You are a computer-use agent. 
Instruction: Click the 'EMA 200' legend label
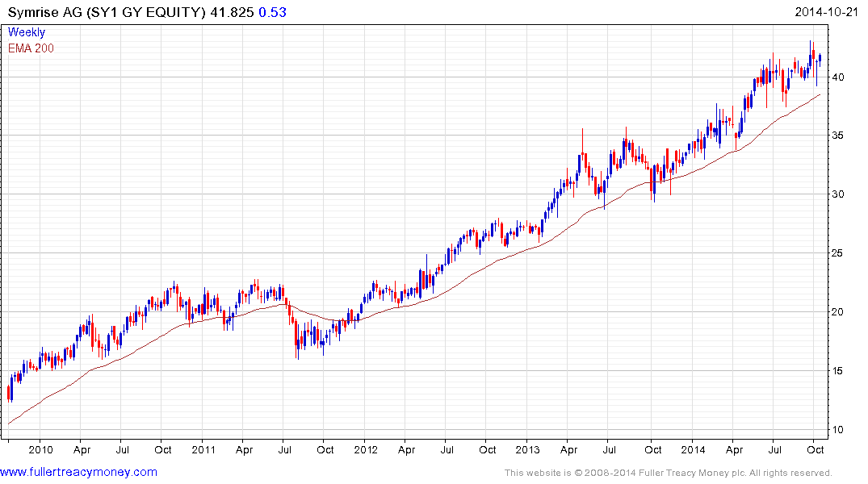tap(31, 48)
